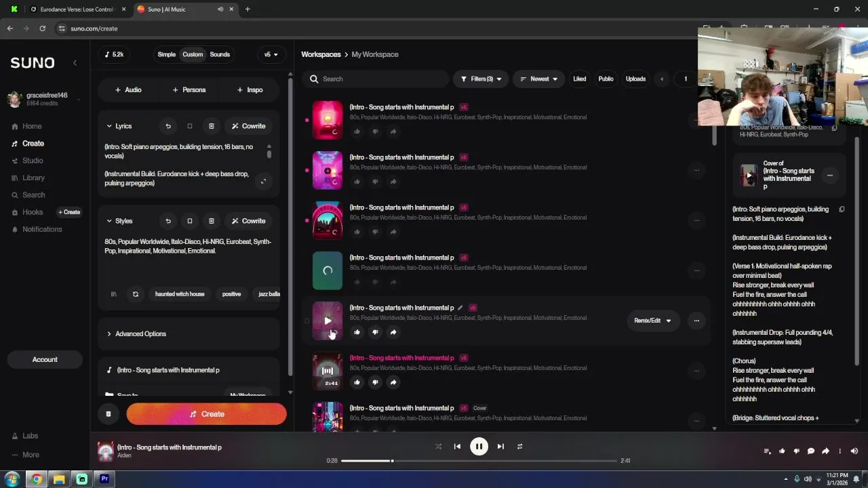This screenshot has height=488, width=868.
Task: Open the Filters (3) dropdown
Action: pos(481,79)
